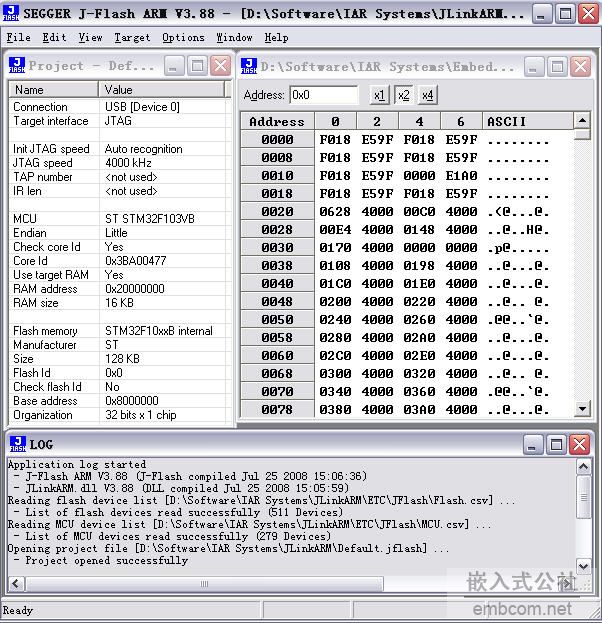This screenshot has height=623, width=602.
Task: Click the Project window J-Flash icon
Action: point(17,65)
